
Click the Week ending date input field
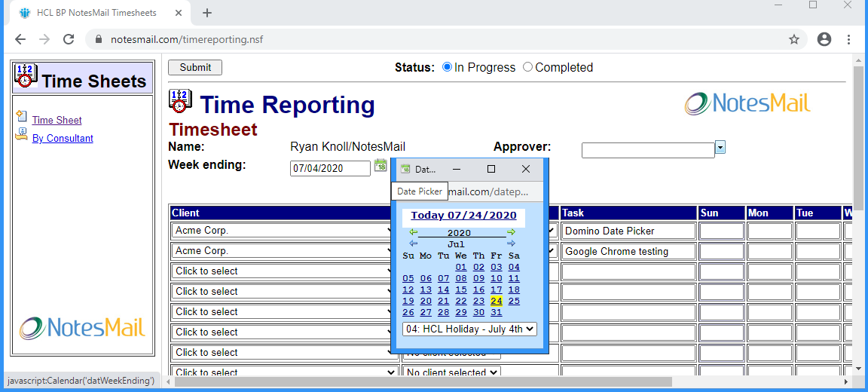(x=329, y=168)
